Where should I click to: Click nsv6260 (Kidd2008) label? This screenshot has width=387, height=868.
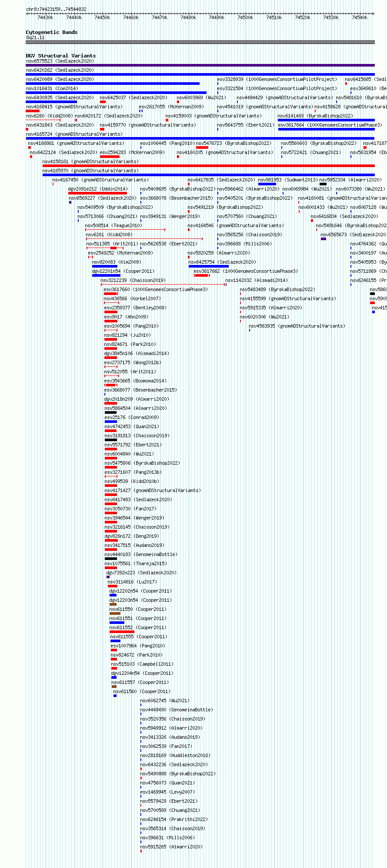click(50, 116)
